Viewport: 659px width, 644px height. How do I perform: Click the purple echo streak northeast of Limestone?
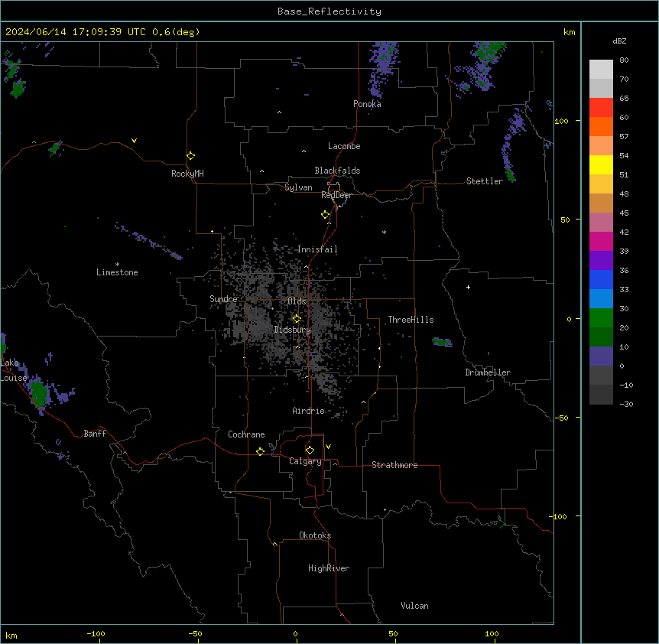click(148, 240)
